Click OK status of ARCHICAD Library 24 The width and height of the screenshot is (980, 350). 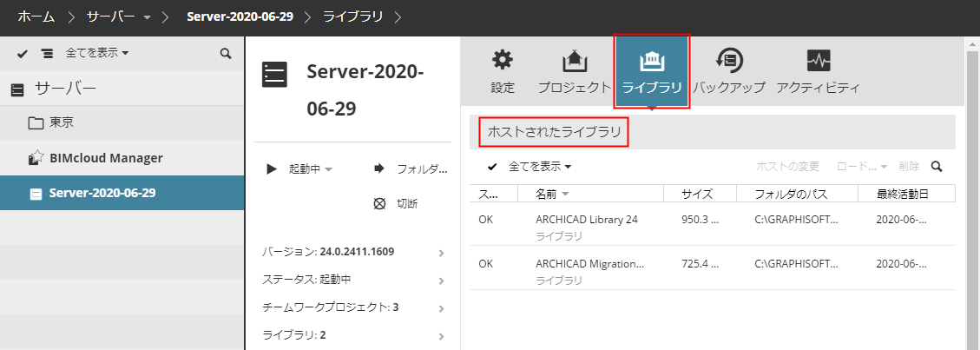(x=485, y=220)
